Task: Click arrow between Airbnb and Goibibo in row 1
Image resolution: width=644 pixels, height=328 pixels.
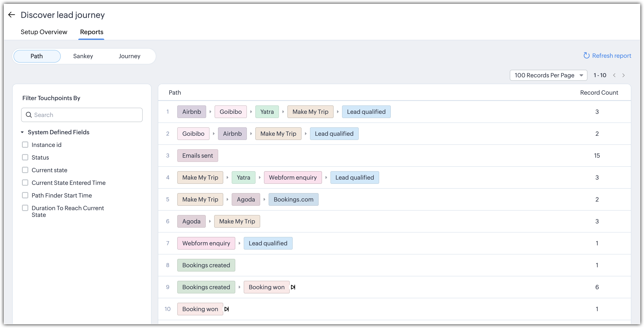Action: pyautogui.click(x=210, y=112)
